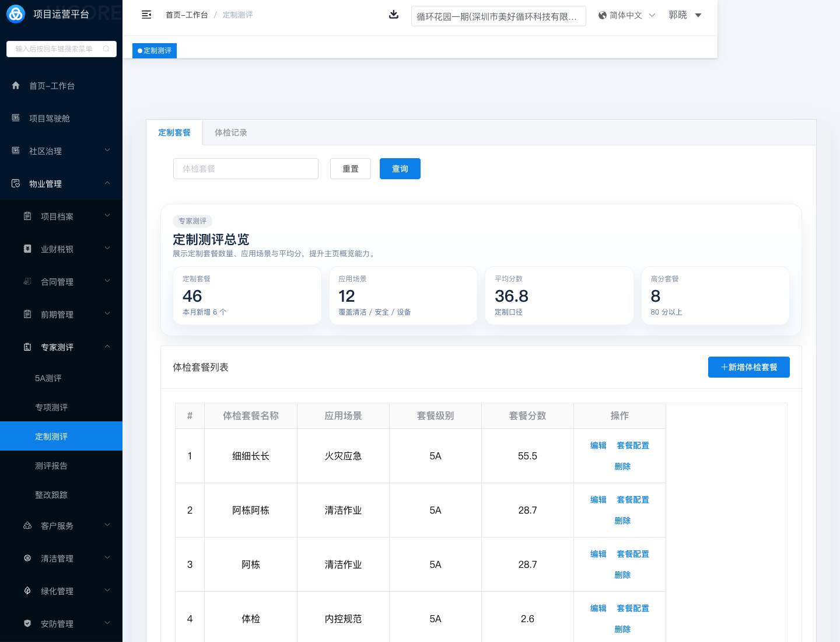The height and width of the screenshot is (642, 840).
Task: Click the 安防管理 shield icon
Action: pos(27,623)
